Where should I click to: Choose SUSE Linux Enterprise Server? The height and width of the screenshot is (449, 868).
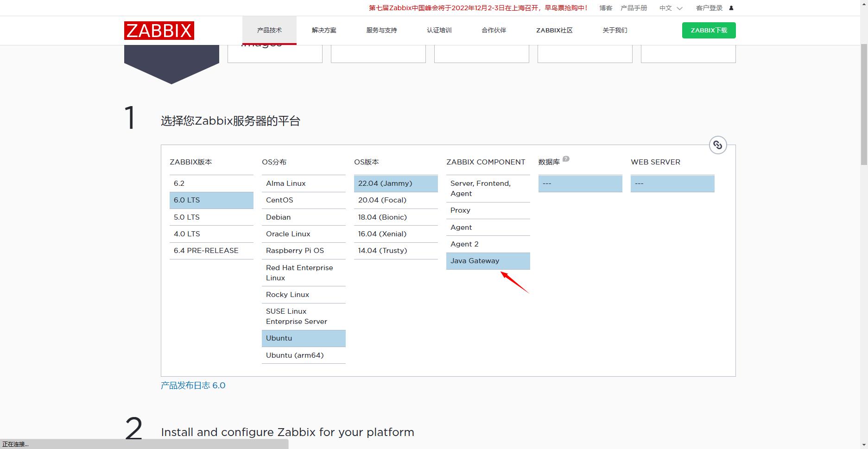click(304, 316)
